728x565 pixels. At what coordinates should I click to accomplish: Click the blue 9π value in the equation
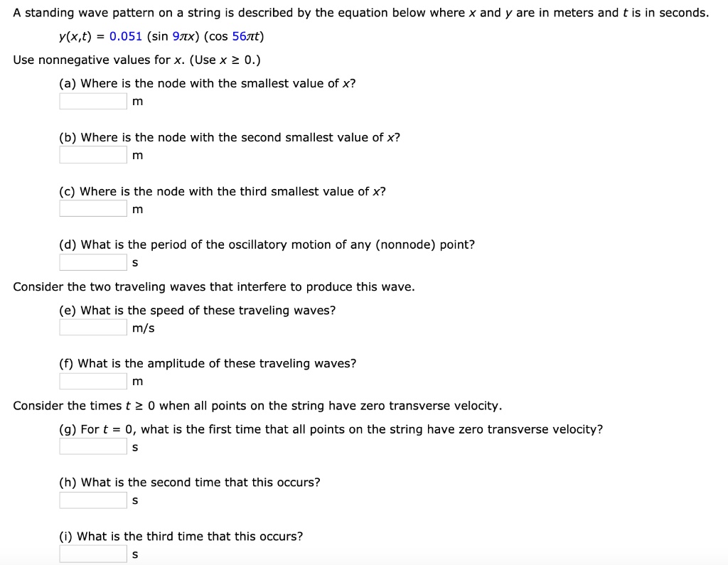[178, 36]
